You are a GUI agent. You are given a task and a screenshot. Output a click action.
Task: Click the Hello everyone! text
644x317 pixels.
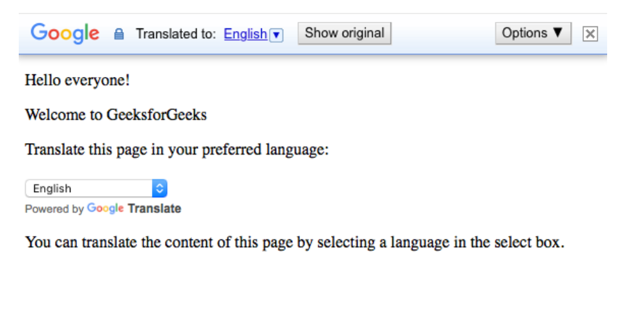click(78, 80)
